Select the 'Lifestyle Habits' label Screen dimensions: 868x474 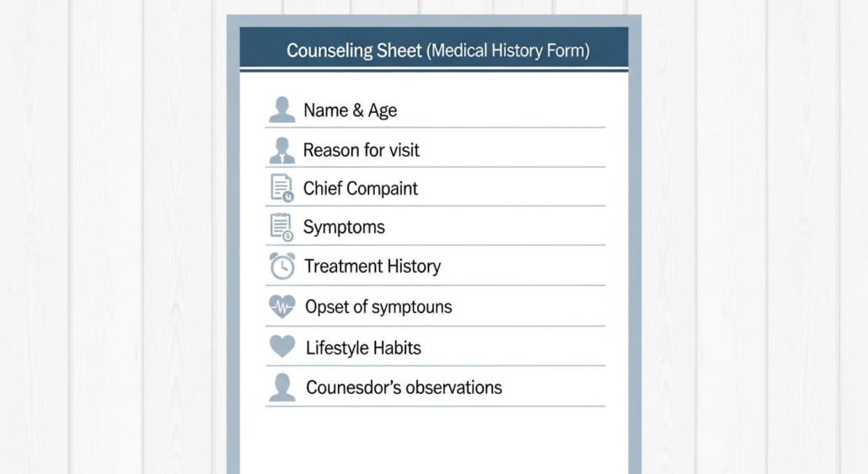coord(363,347)
